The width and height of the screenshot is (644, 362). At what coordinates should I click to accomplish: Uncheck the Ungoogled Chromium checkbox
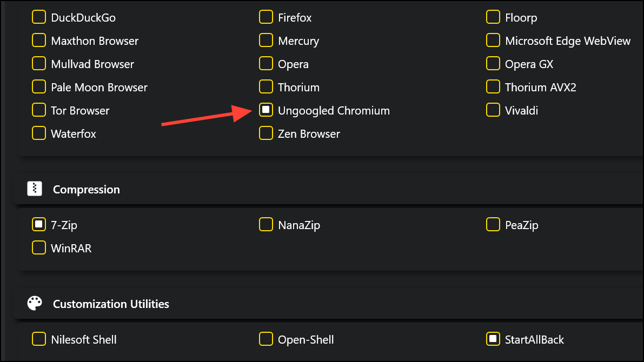265,110
